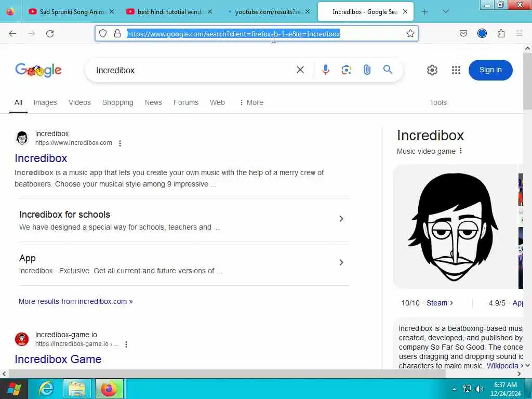
Task: Show hidden system tray icons
Action: point(454,389)
